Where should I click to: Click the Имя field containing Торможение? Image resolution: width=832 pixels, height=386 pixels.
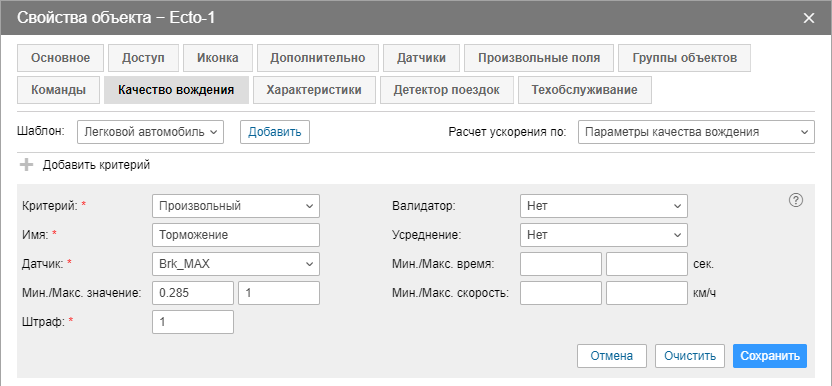236,235
